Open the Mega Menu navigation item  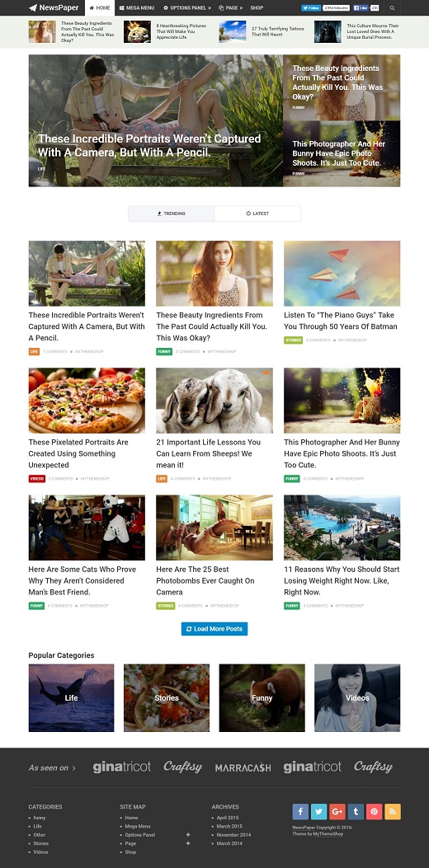tap(137, 8)
